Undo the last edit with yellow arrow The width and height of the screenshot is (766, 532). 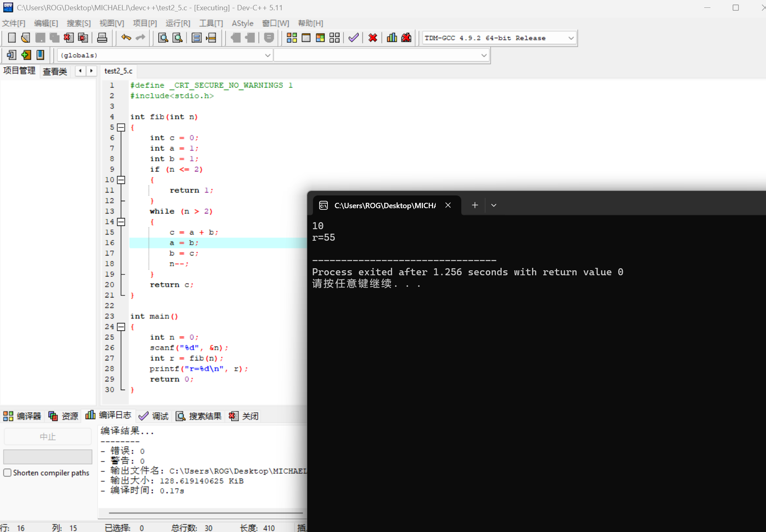click(126, 38)
